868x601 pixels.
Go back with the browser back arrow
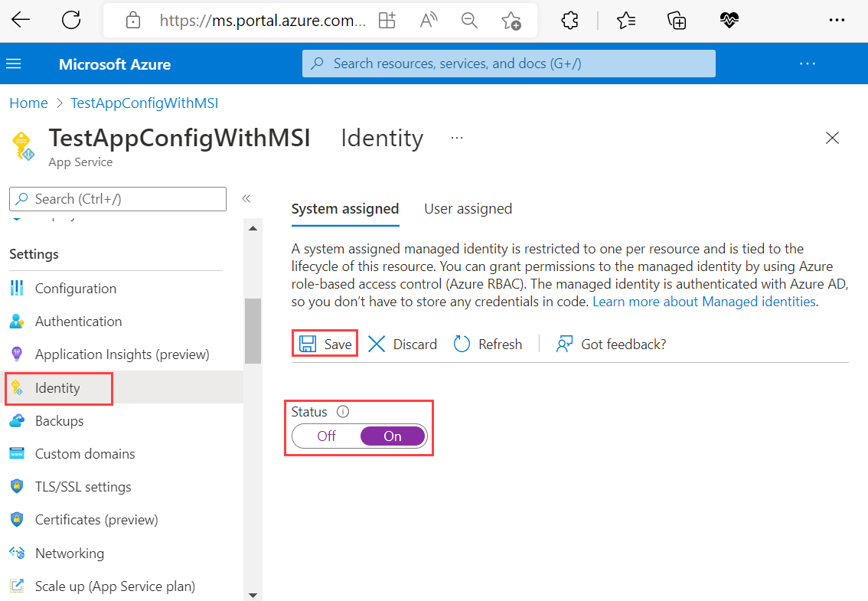click(x=21, y=20)
